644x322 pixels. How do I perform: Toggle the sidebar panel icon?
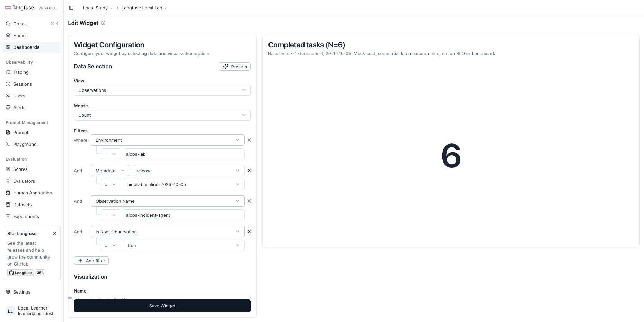coord(71,8)
